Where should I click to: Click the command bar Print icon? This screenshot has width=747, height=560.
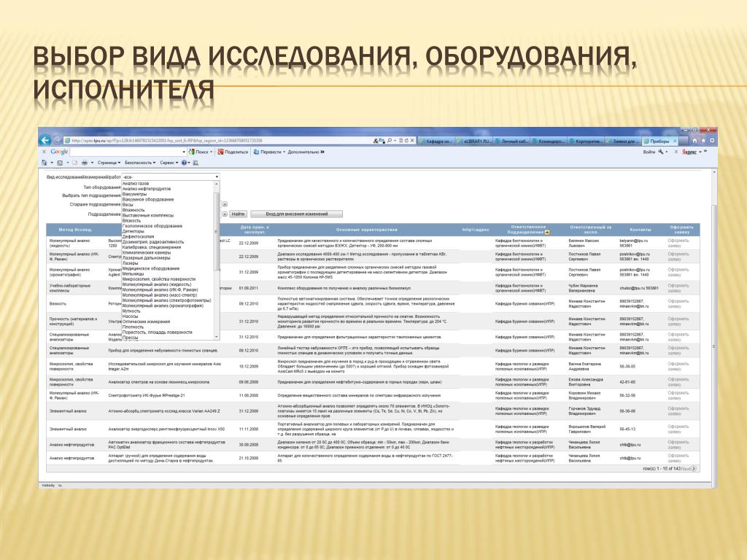tap(85, 163)
